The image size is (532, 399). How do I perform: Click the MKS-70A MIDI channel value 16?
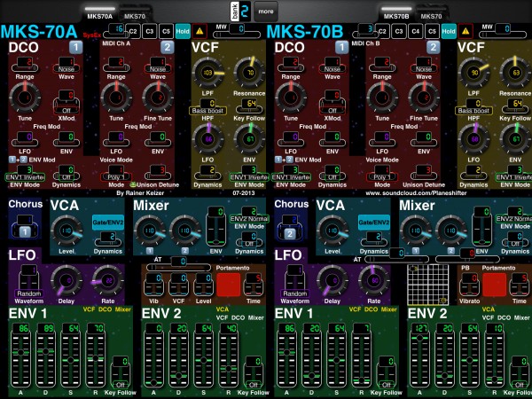pyautogui.click(x=119, y=29)
